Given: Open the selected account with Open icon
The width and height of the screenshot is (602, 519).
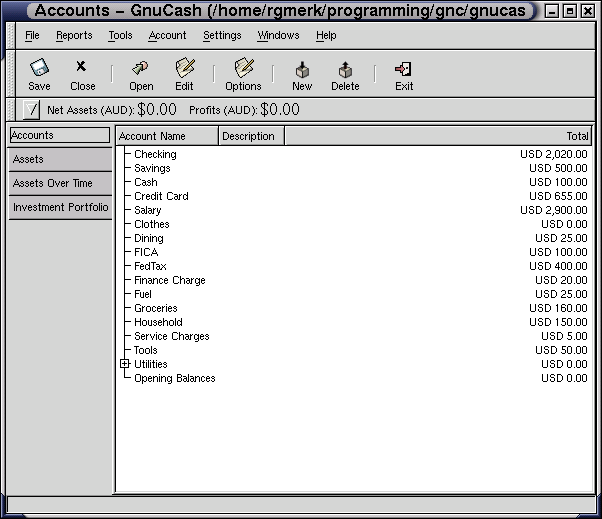Looking at the screenshot, I should tap(141, 70).
